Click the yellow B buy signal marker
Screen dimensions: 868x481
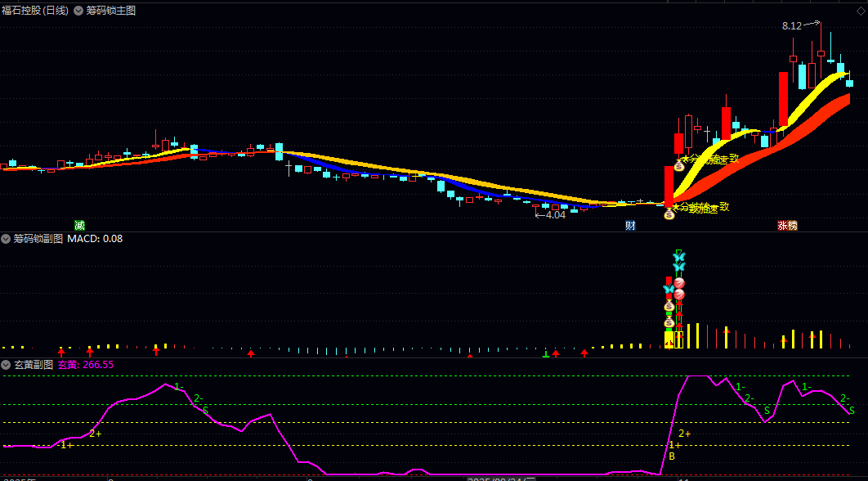point(672,456)
